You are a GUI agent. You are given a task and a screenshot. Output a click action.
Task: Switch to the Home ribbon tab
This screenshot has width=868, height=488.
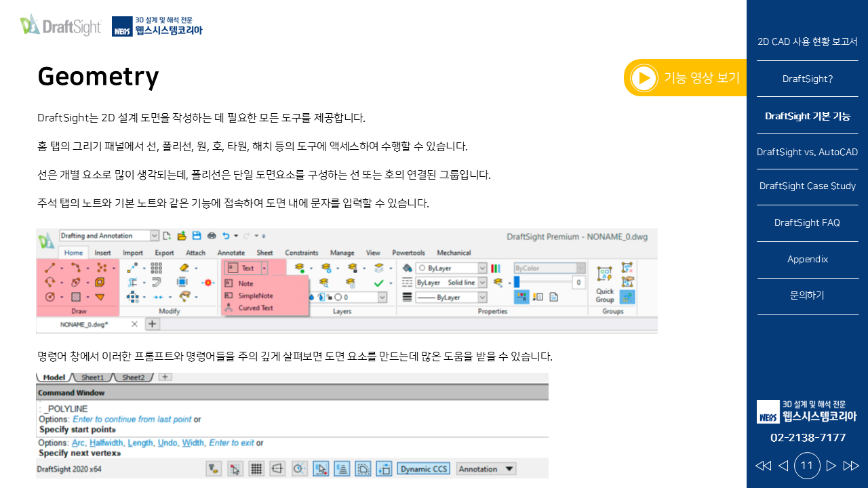point(73,253)
